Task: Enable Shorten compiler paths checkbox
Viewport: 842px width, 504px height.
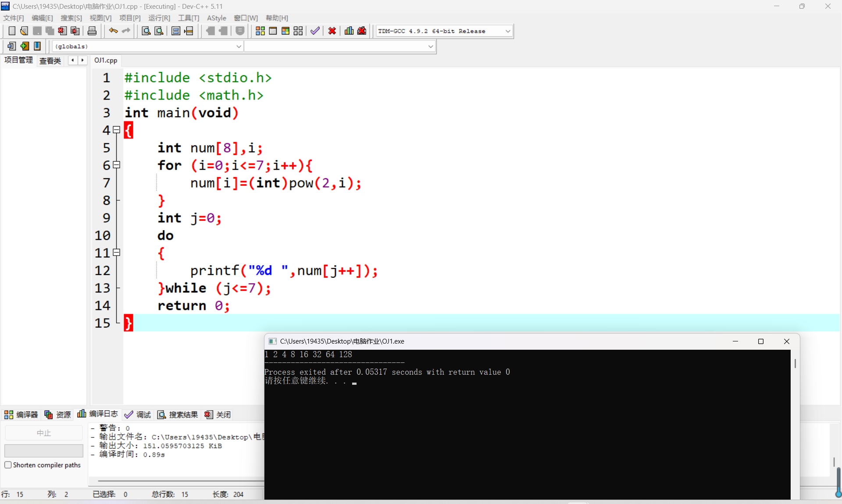Action: pyautogui.click(x=8, y=465)
